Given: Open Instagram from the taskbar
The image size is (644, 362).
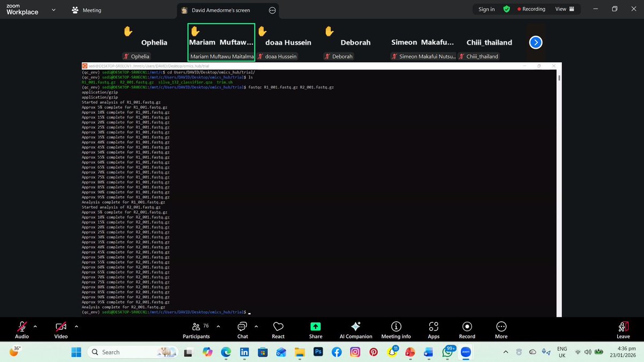Looking at the screenshot, I should click(x=355, y=352).
